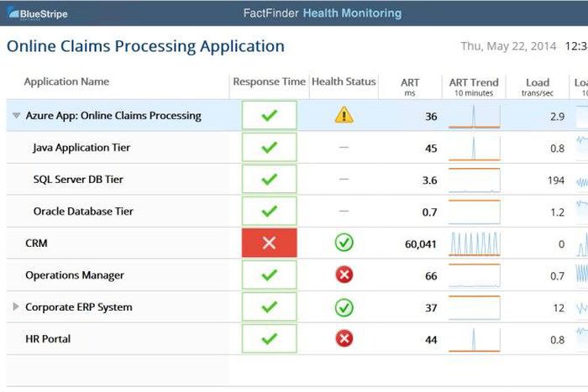Open the SQL Server DB Tier ART trend chart

coord(475,180)
